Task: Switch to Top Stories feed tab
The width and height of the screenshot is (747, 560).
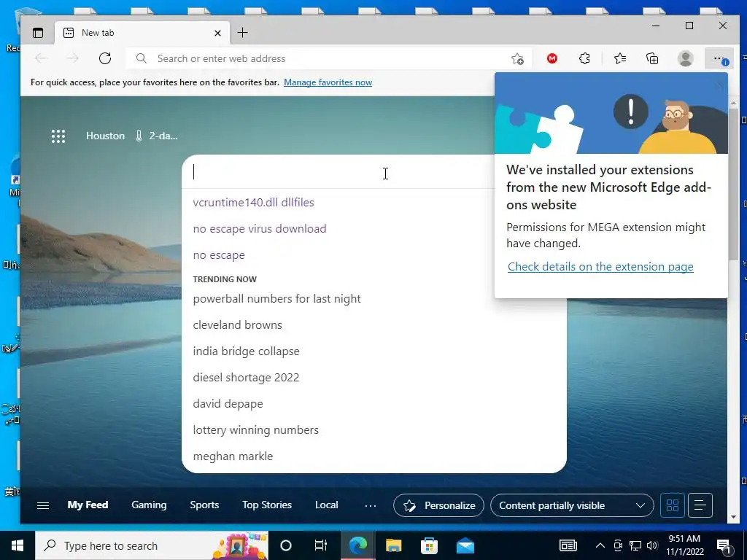Action: [267, 505]
